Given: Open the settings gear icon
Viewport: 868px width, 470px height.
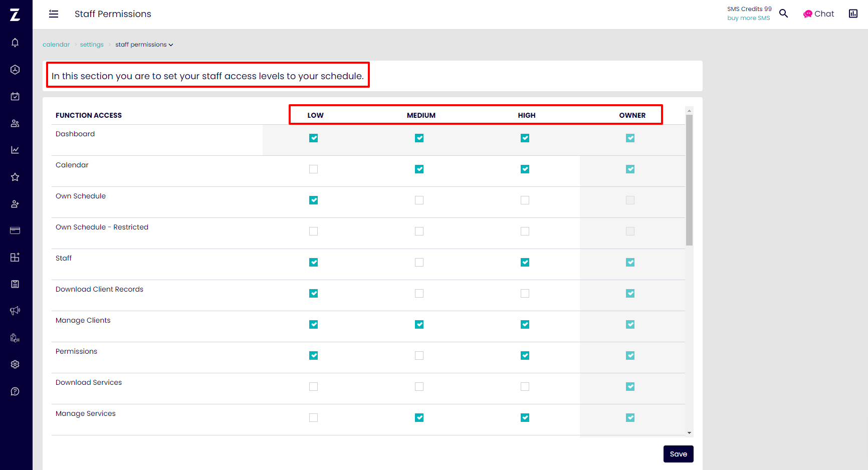Looking at the screenshot, I should (15, 364).
